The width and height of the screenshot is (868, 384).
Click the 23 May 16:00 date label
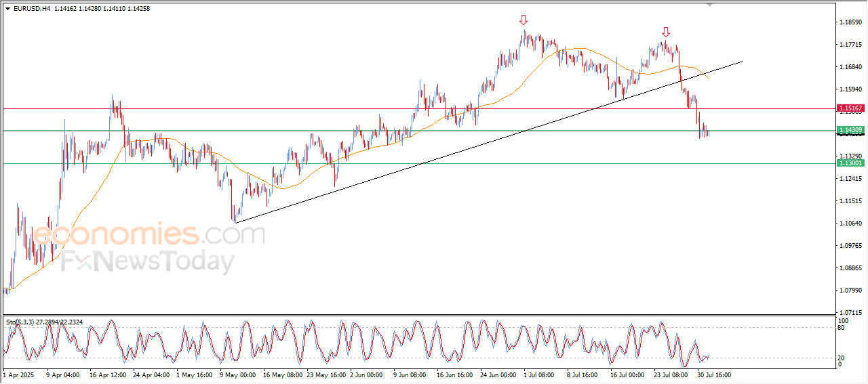click(325, 374)
